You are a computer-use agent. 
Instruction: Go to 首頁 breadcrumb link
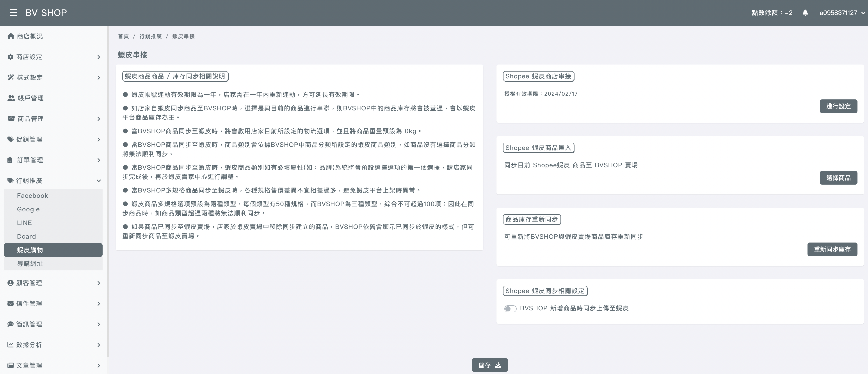pyautogui.click(x=123, y=36)
